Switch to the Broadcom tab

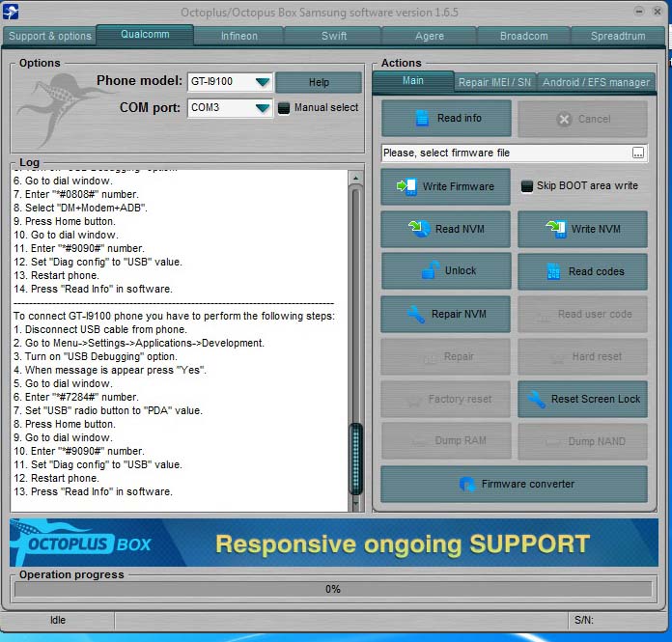[523, 36]
